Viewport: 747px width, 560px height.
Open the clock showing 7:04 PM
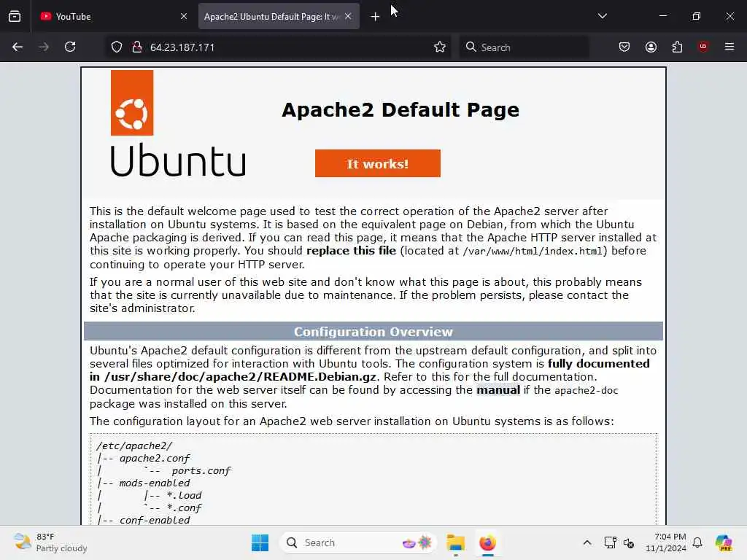coord(665,542)
